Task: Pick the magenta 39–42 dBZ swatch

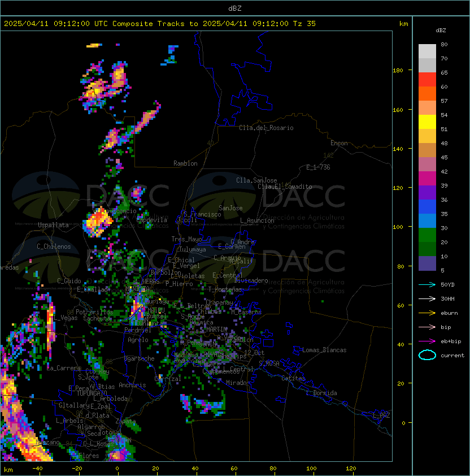Action: 427,179
